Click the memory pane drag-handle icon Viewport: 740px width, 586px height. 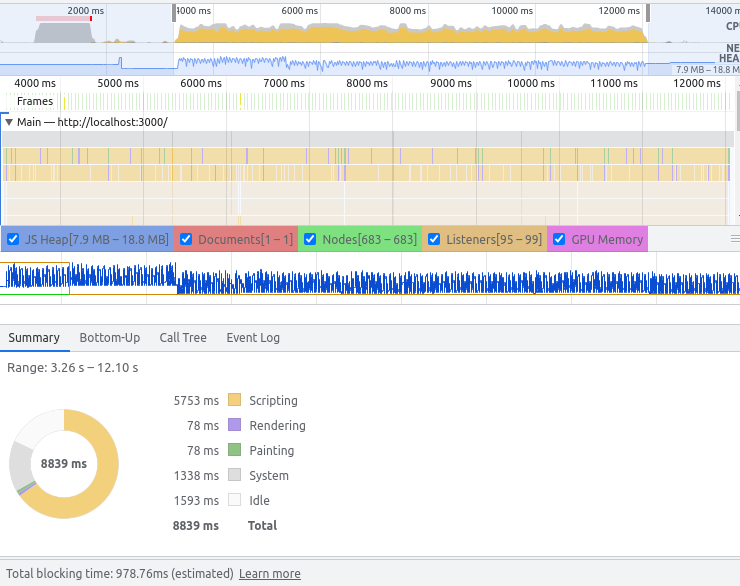tap(735, 240)
